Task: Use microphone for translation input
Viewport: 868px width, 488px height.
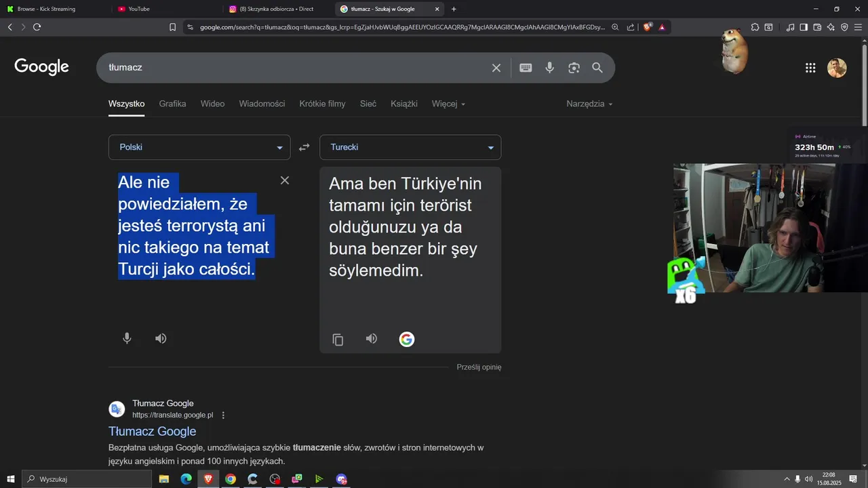Action: [x=127, y=338]
